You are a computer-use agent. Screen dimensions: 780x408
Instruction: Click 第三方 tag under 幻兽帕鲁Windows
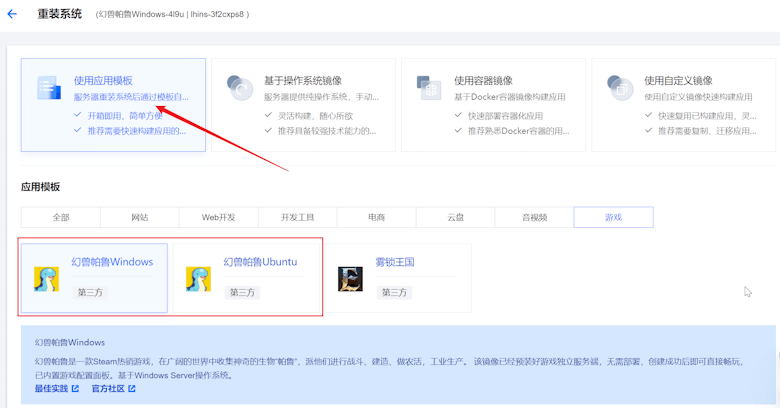(x=90, y=293)
